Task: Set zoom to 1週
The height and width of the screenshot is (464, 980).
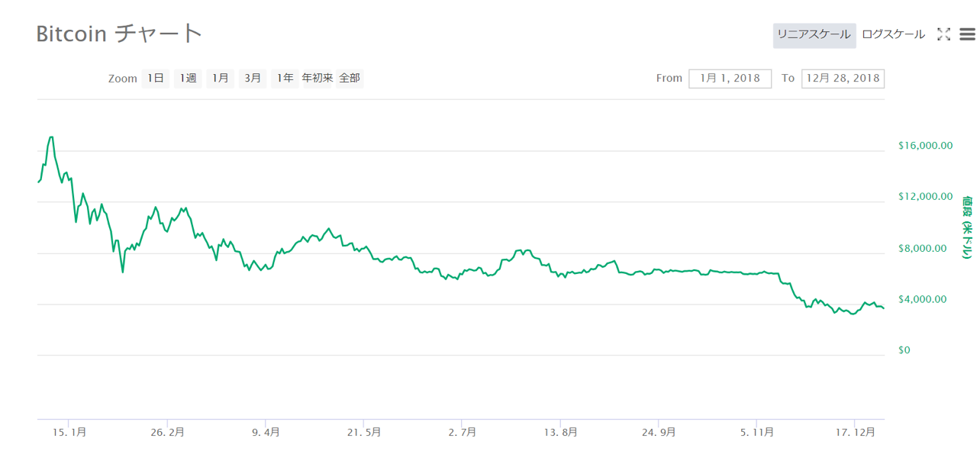Action: [188, 78]
